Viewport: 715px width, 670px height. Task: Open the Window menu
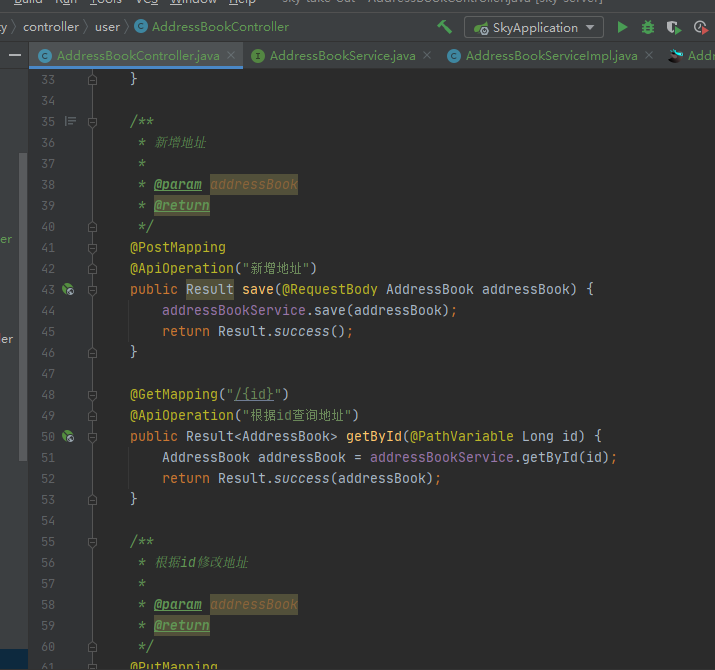[193, 2]
